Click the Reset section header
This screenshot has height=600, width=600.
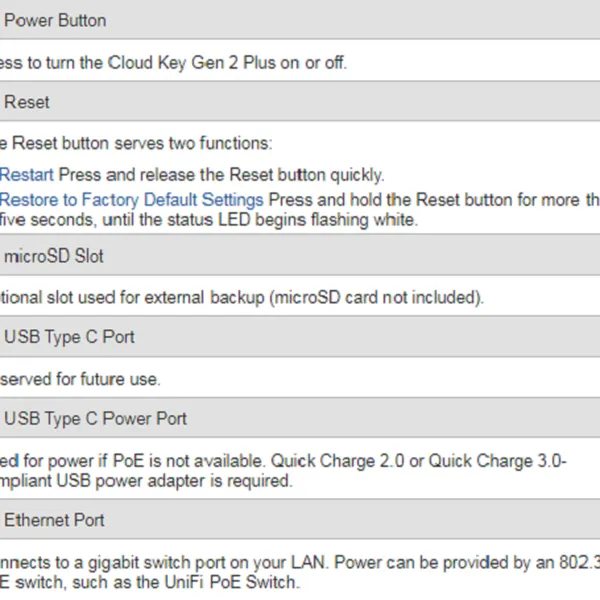click(27, 102)
